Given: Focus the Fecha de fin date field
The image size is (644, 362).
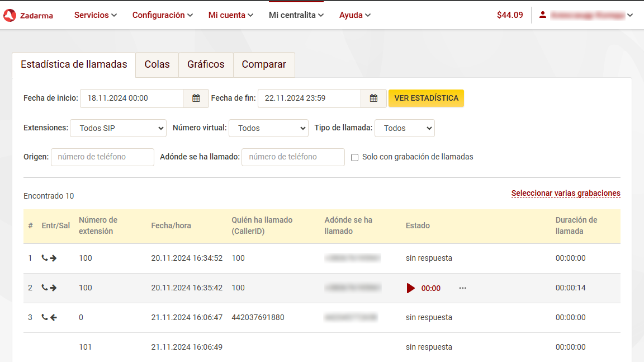Looking at the screenshot, I should click(309, 98).
